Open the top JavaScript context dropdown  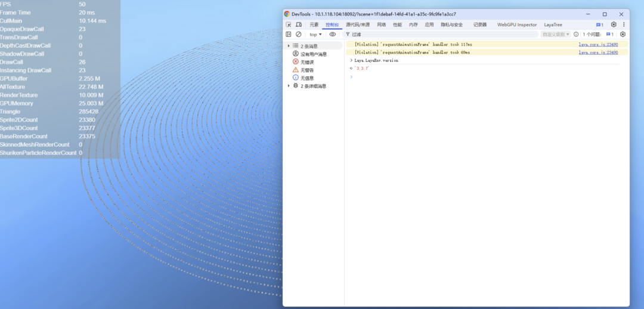315,35
